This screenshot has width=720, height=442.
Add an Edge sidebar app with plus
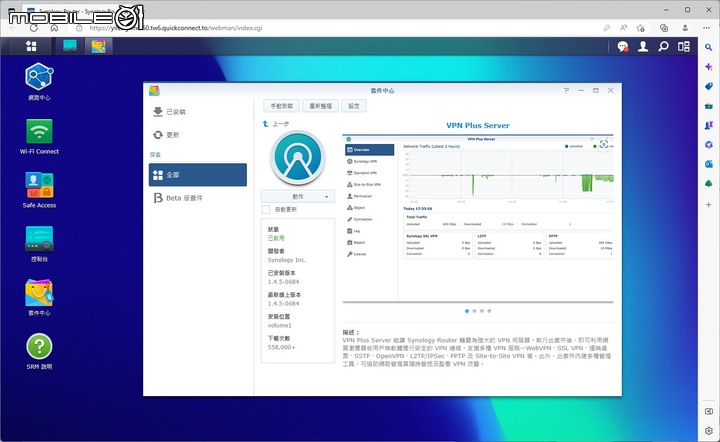709,205
